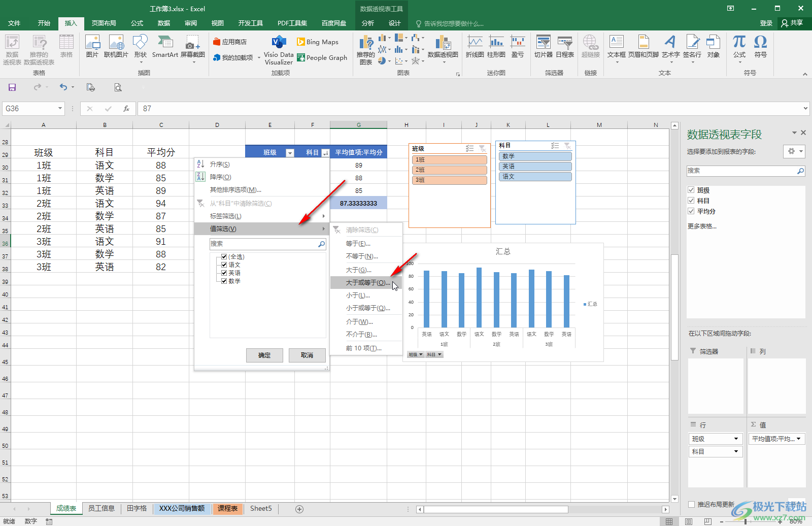Click the zoom slider handle
Viewport: 812px width, 526px height.
coord(745,521)
